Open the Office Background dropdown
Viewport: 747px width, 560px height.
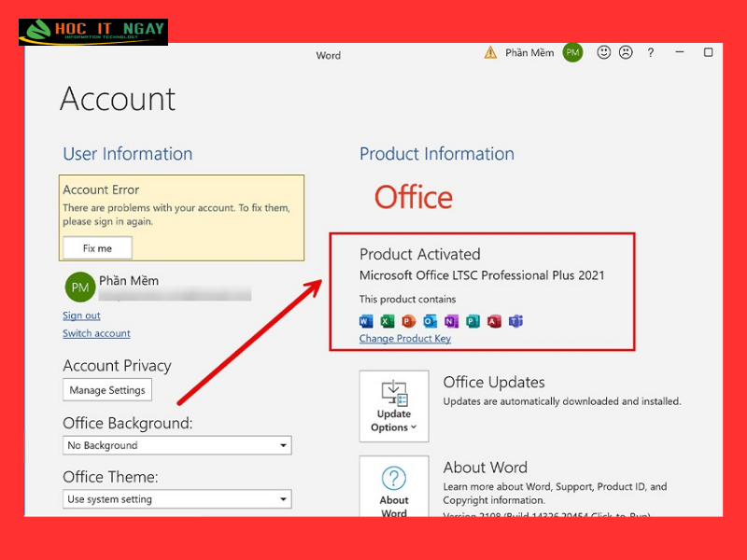coord(177,445)
